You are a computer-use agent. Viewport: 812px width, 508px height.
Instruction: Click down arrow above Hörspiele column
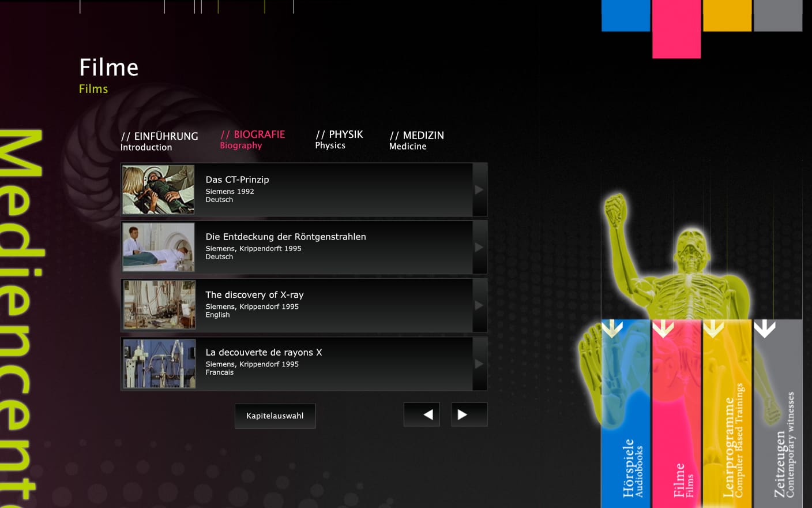pyautogui.click(x=612, y=328)
